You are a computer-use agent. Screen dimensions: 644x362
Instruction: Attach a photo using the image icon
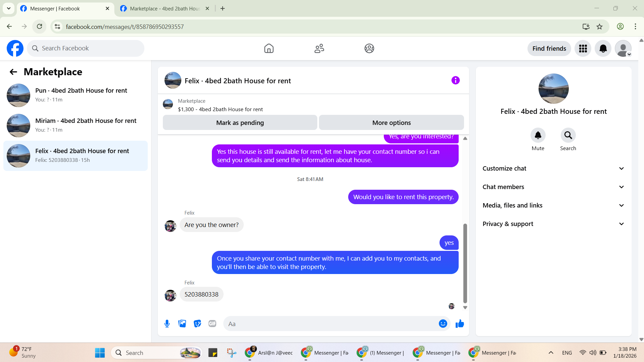182,324
